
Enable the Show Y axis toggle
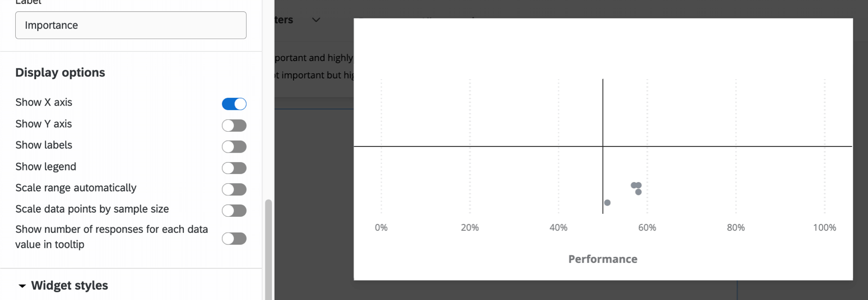[234, 125]
